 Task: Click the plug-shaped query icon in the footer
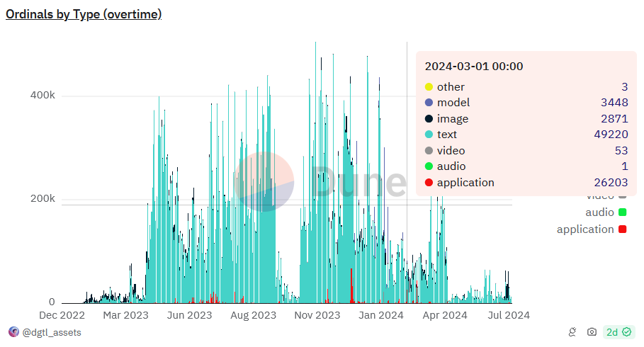(572, 332)
